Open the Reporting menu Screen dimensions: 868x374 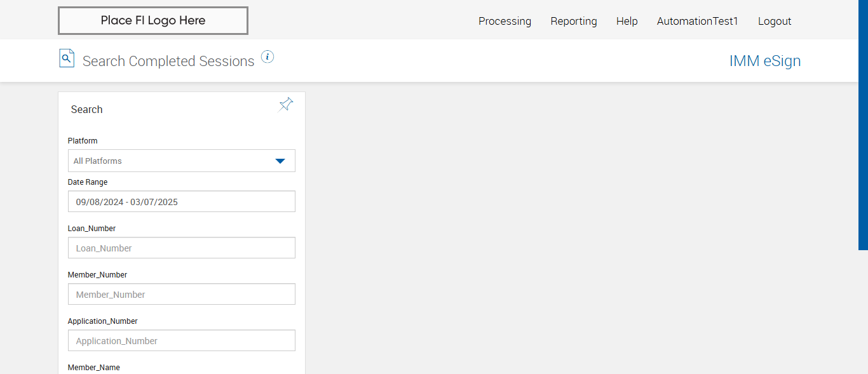coord(574,22)
